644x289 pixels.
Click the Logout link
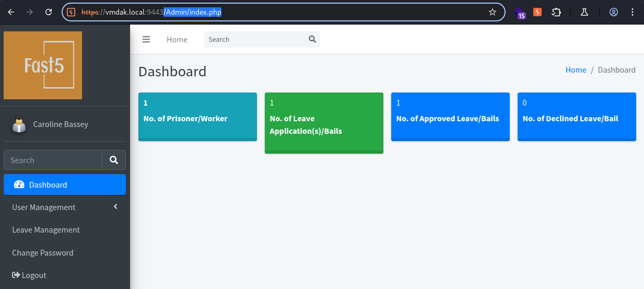29,275
